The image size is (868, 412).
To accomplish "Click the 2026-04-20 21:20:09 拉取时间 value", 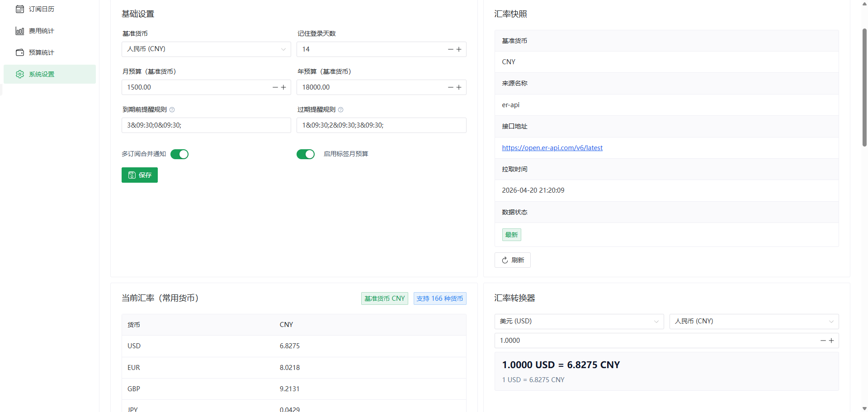I will point(533,190).
